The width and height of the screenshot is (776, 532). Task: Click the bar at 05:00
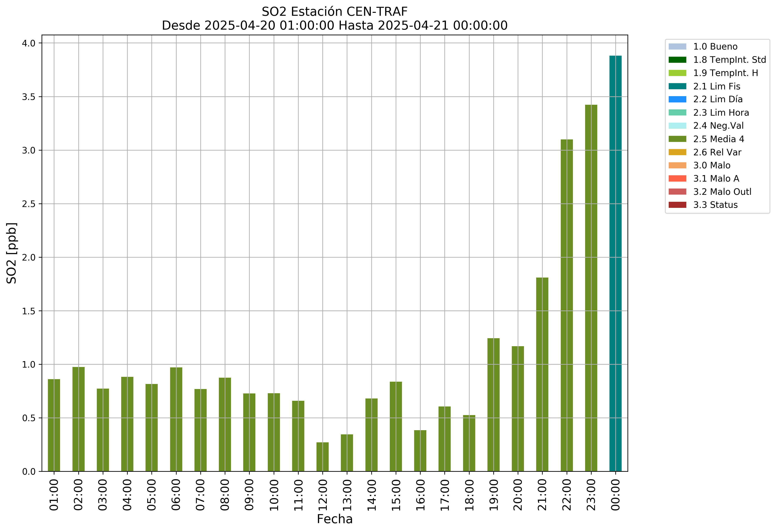pos(152,428)
